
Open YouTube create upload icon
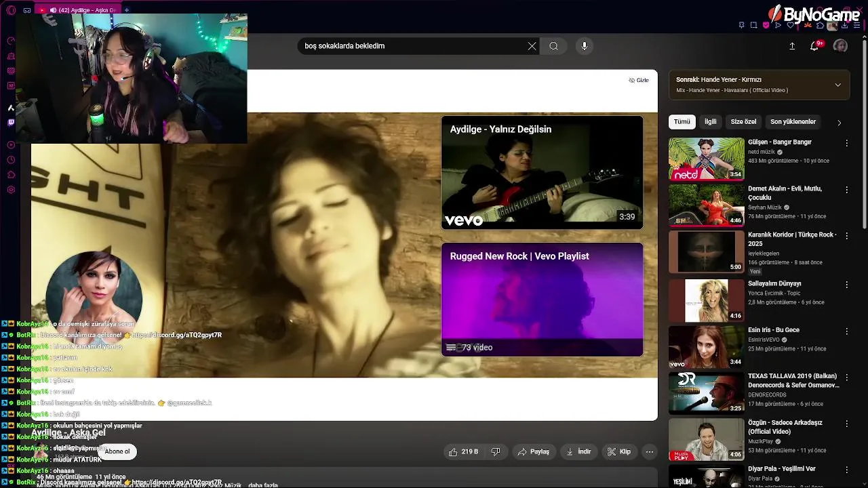(x=792, y=46)
